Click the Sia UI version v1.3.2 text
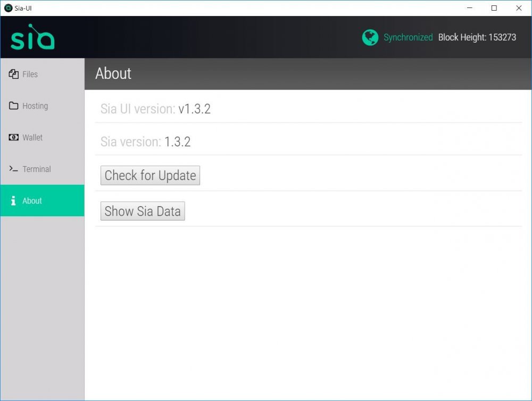The height and width of the screenshot is (401, 532). pyautogui.click(x=155, y=109)
